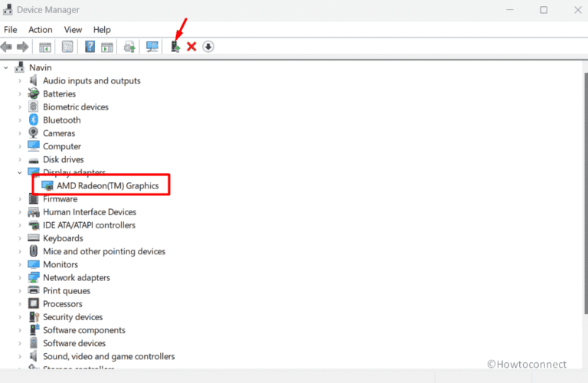Image resolution: width=588 pixels, height=383 pixels.
Task: Select the Cameras webcam icon
Action: pyautogui.click(x=34, y=133)
